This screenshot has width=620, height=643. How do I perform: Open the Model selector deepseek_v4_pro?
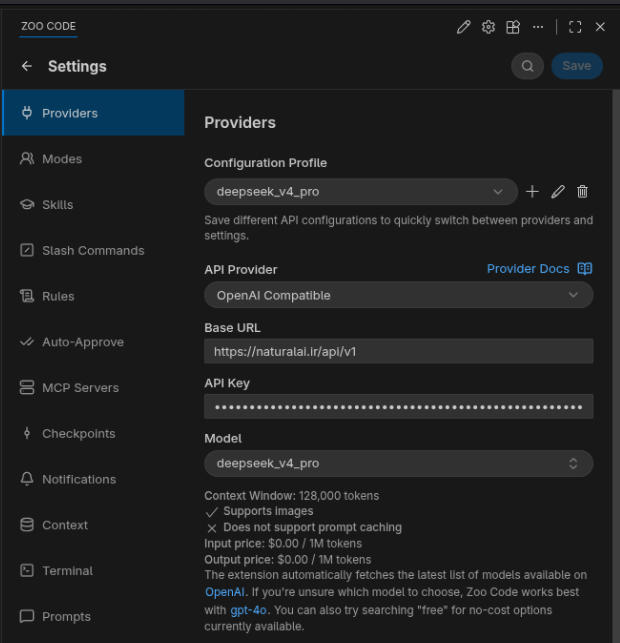click(x=399, y=463)
